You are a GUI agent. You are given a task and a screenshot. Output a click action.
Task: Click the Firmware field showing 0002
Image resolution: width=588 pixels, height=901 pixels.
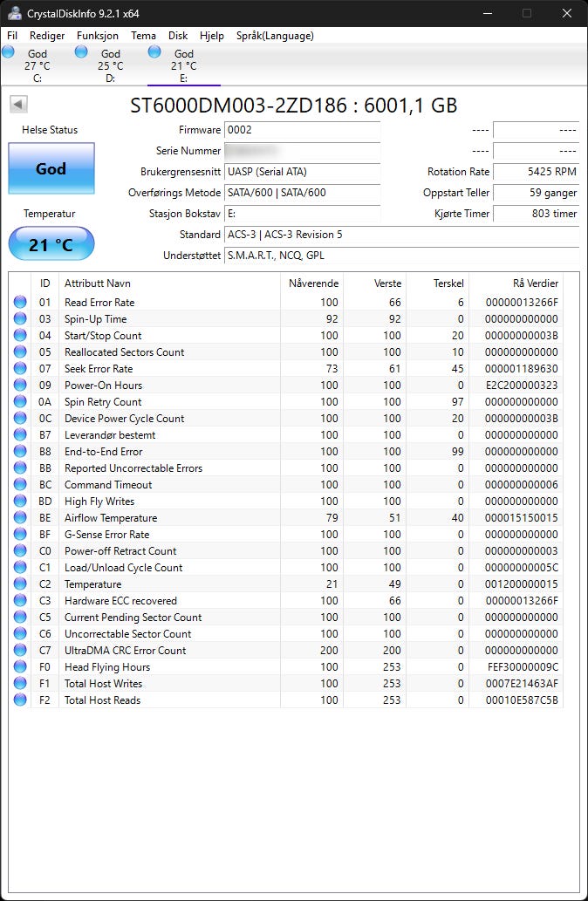(303, 130)
